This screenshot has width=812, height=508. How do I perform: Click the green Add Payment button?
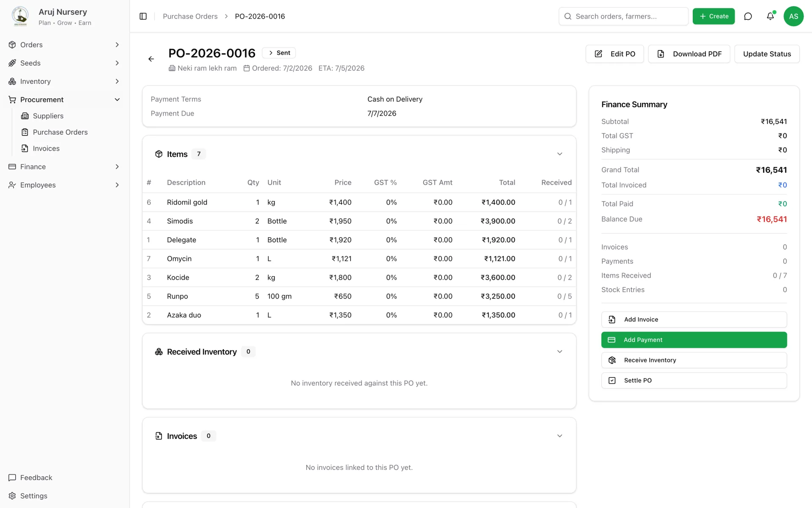(x=694, y=340)
